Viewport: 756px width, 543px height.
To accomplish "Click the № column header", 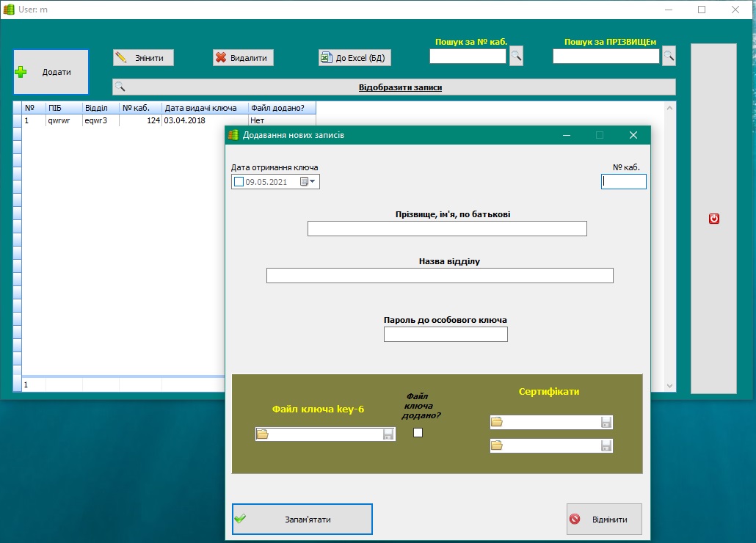I will coord(34,108).
